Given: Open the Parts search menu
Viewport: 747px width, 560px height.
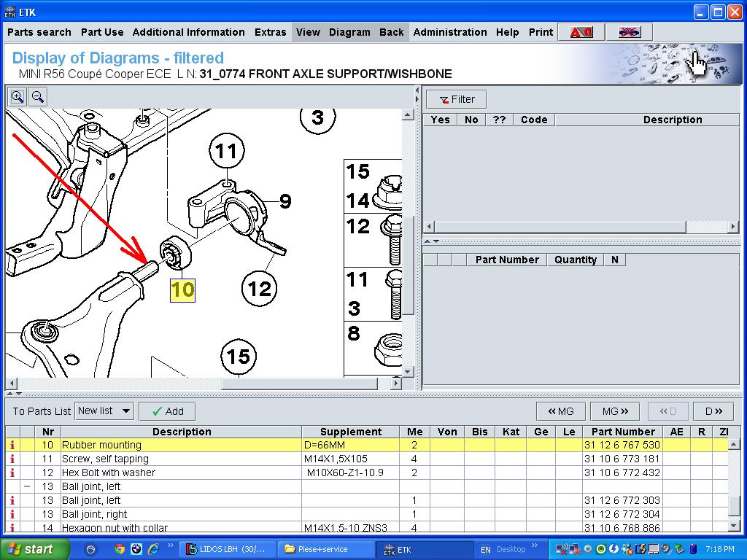Looking at the screenshot, I should point(39,32).
